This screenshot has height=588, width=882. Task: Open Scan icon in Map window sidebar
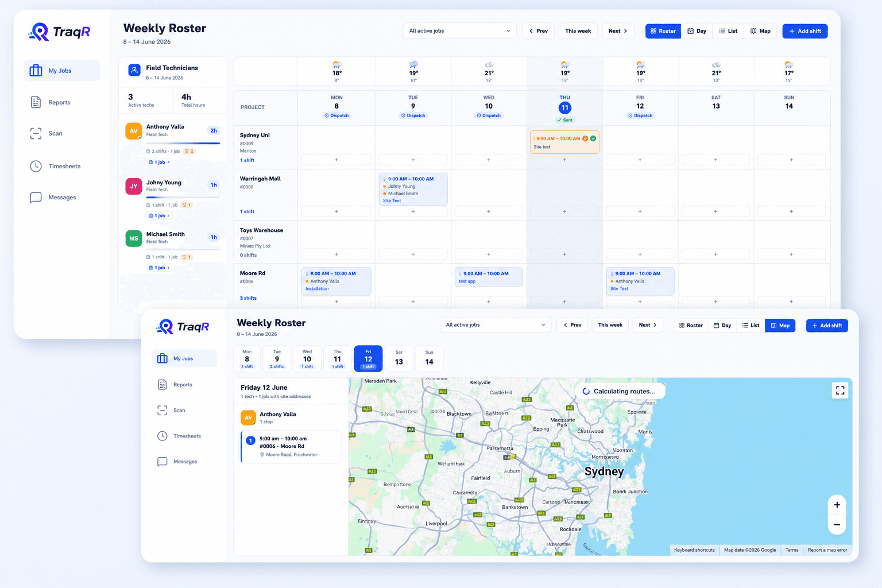coord(163,410)
